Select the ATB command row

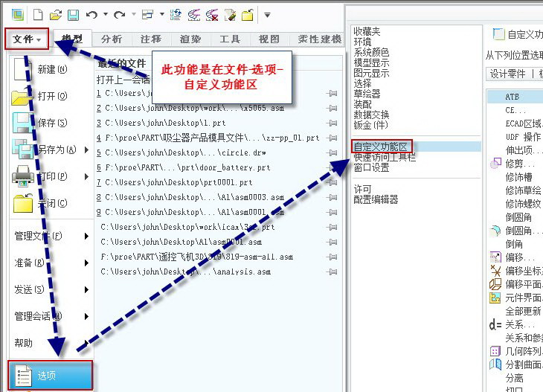[x=515, y=97]
